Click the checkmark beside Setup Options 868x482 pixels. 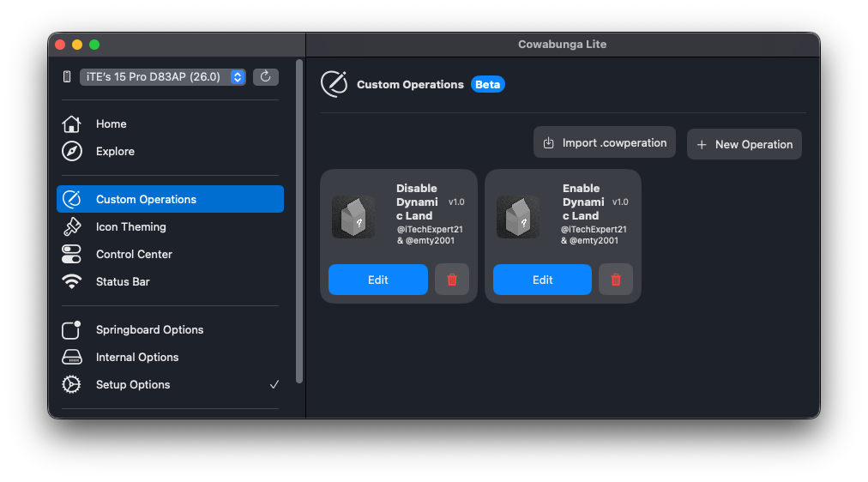tap(274, 384)
